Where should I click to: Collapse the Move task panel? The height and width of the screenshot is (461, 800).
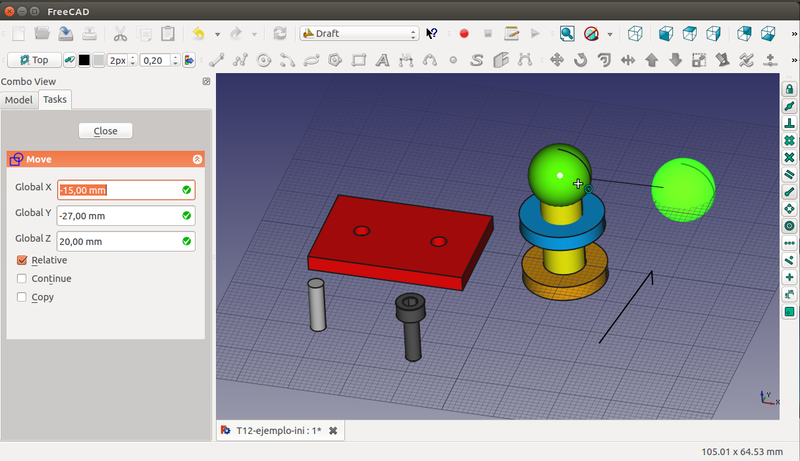coord(197,159)
